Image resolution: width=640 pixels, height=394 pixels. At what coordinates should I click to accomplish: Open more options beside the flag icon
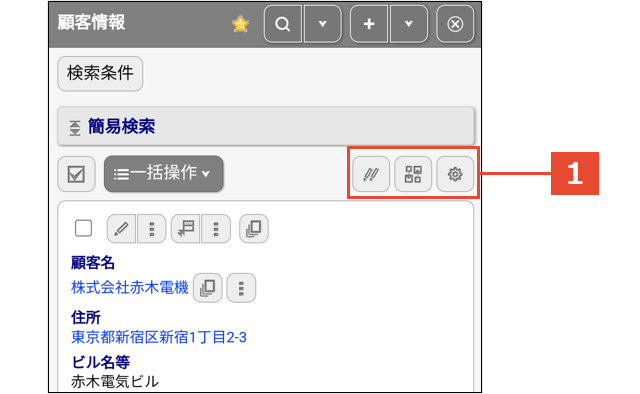click(216, 229)
